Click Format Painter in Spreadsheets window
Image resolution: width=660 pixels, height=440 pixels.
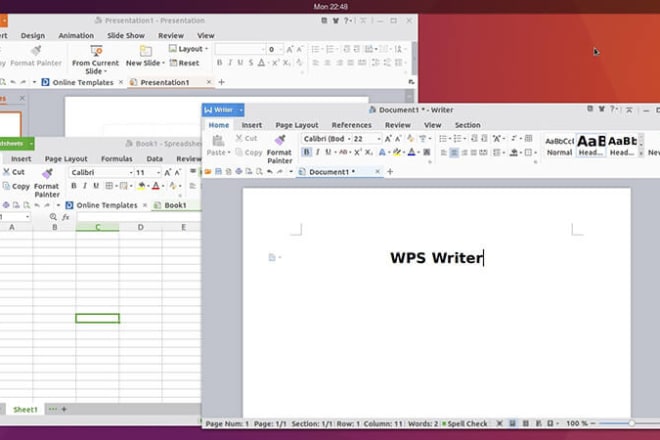(x=47, y=183)
